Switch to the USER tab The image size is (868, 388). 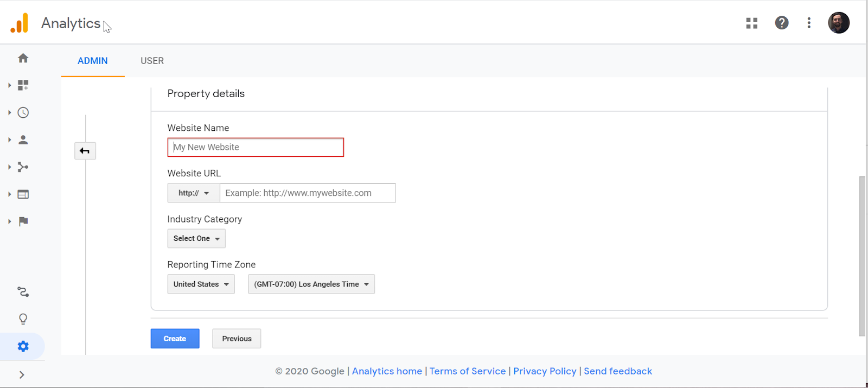coord(152,61)
